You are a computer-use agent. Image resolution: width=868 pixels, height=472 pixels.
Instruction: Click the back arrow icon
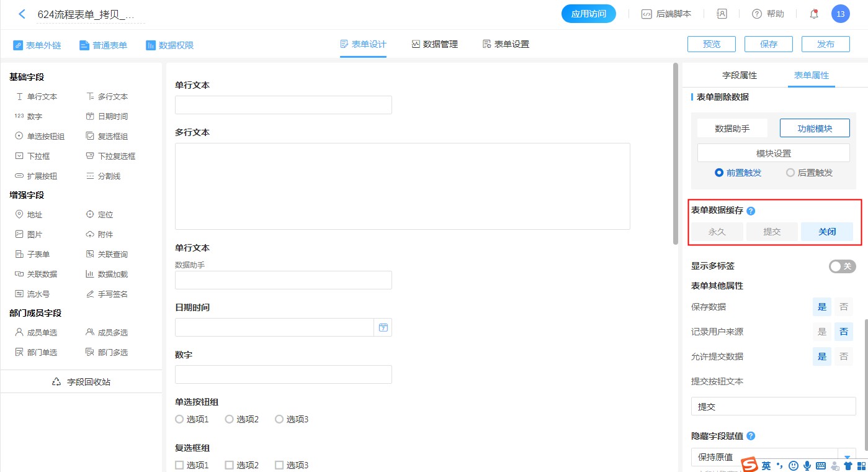(x=22, y=14)
